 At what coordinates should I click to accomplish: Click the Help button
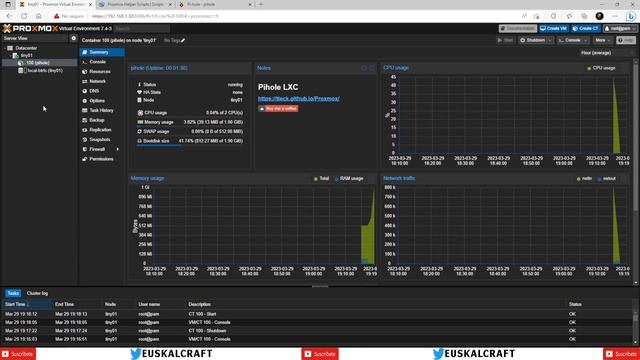pos(626,40)
